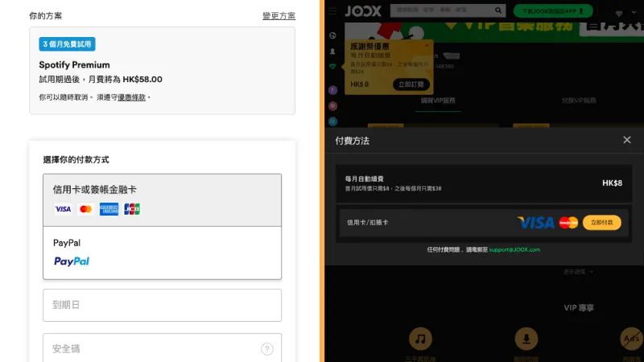Viewport: 644px width, 362px height.
Task: Click the Visa logo in JOOX dialog
Action: point(535,223)
